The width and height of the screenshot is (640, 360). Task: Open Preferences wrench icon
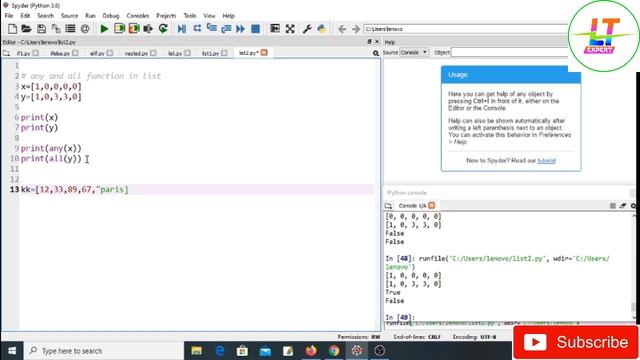tap(307, 29)
